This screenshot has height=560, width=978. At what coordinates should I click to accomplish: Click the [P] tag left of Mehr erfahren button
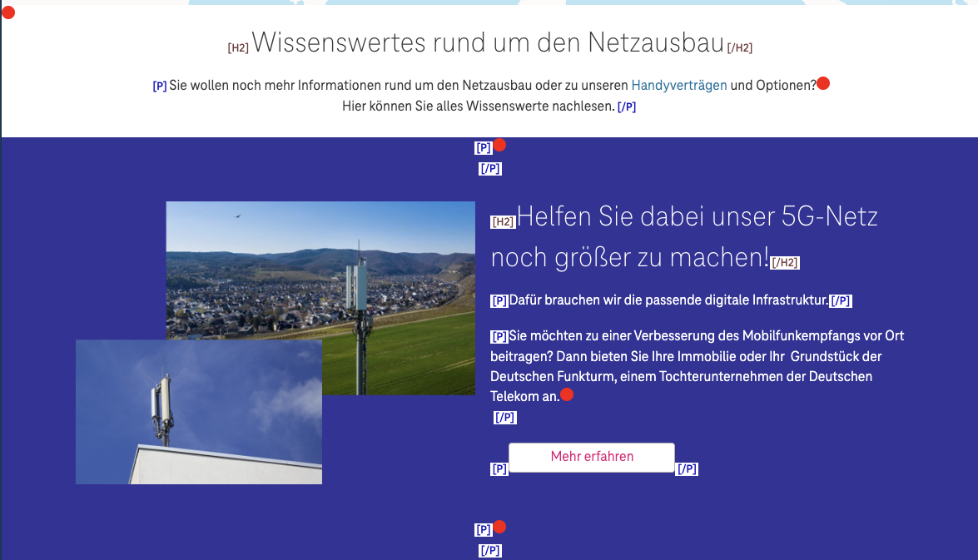499,468
